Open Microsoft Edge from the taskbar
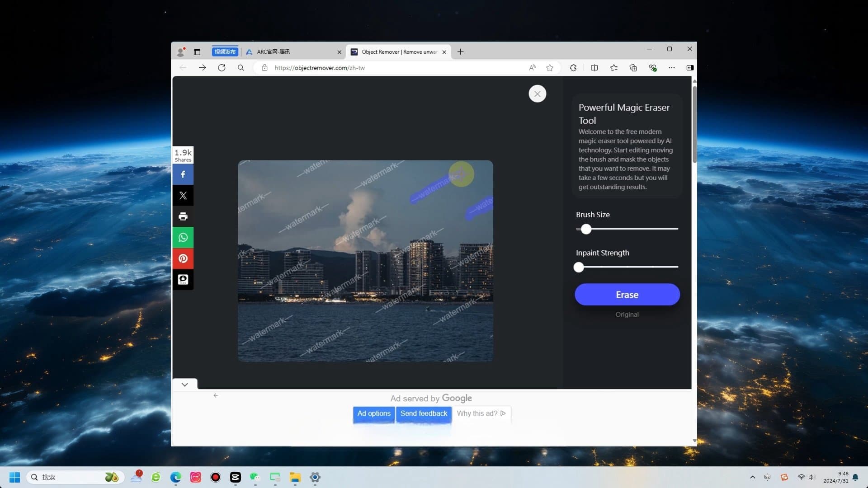The image size is (868, 488). tap(175, 477)
